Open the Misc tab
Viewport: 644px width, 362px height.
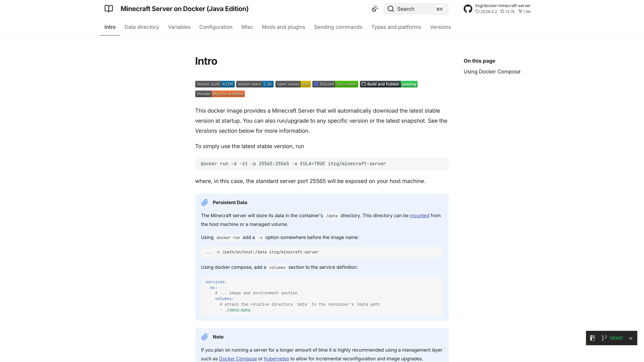[247, 27]
